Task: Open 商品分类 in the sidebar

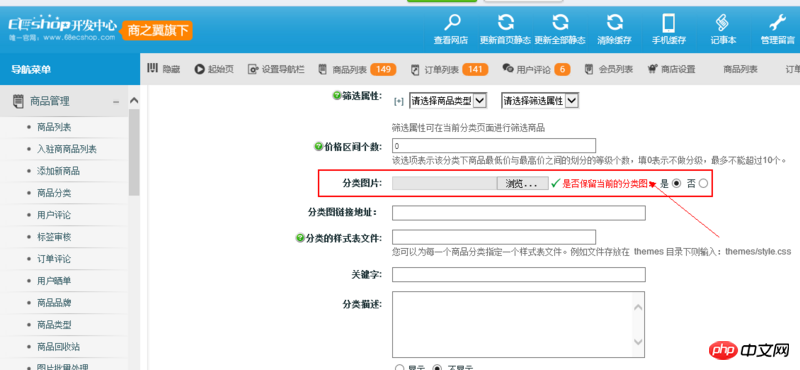Action: coord(54,193)
